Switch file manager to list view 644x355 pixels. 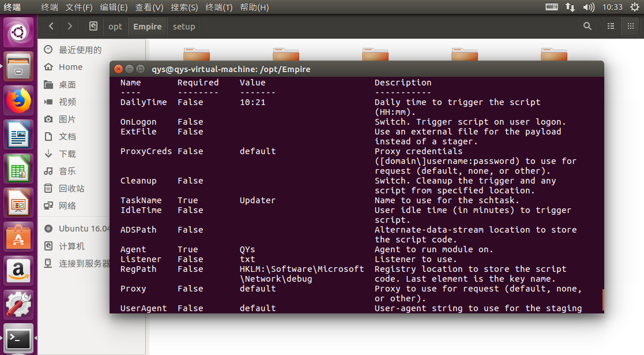[611, 27]
